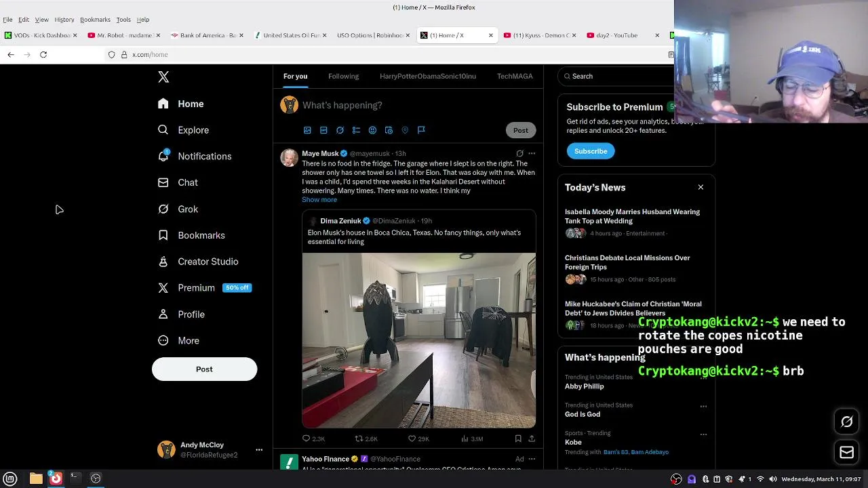Viewport: 868px width, 488px height.
Task: Open emoji picker in post composer
Action: click(x=372, y=130)
